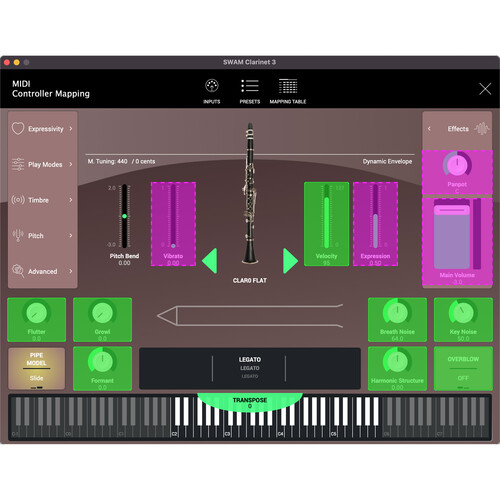Image resolution: width=500 pixels, height=500 pixels.
Task: Open the MIDI Inputs icon
Action: tap(212, 86)
